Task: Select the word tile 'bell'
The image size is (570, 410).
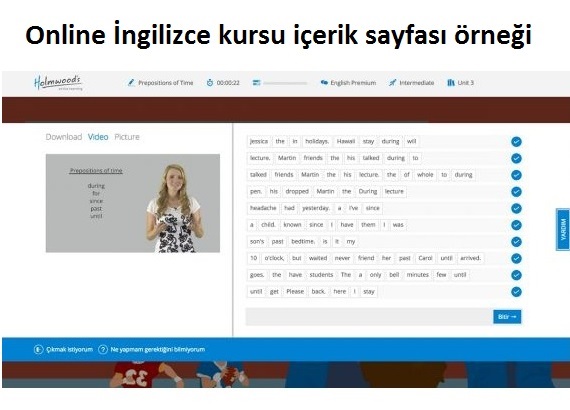Action: [394, 275]
